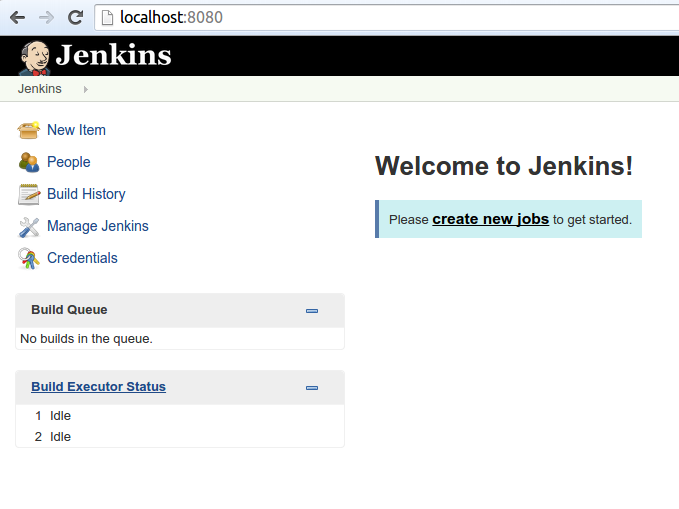Click the Jenkins butler mascot logo
The image size is (679, 509).
pyautogui.click(x=34, y=58)
